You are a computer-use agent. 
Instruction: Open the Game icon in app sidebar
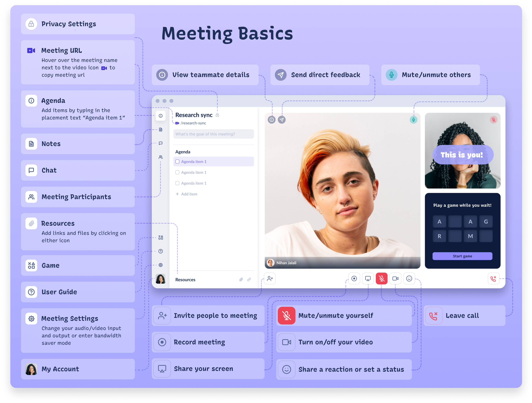[x=161, y=238]
